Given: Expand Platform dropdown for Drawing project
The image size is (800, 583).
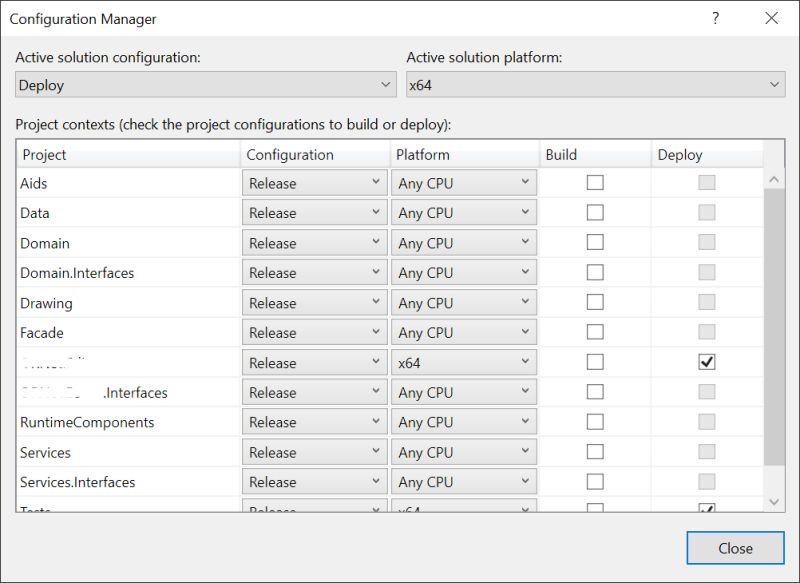Looking at the screenshot, I should pyautogui.click(x=465, y=303).
